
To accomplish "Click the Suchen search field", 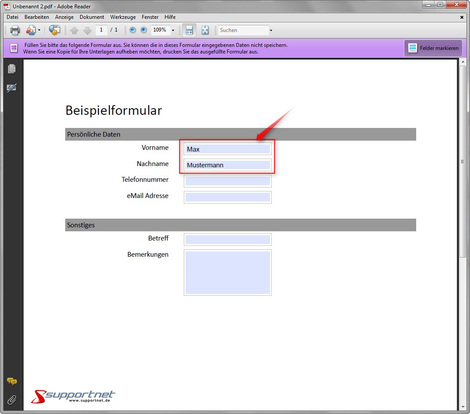I will point(243,30).
